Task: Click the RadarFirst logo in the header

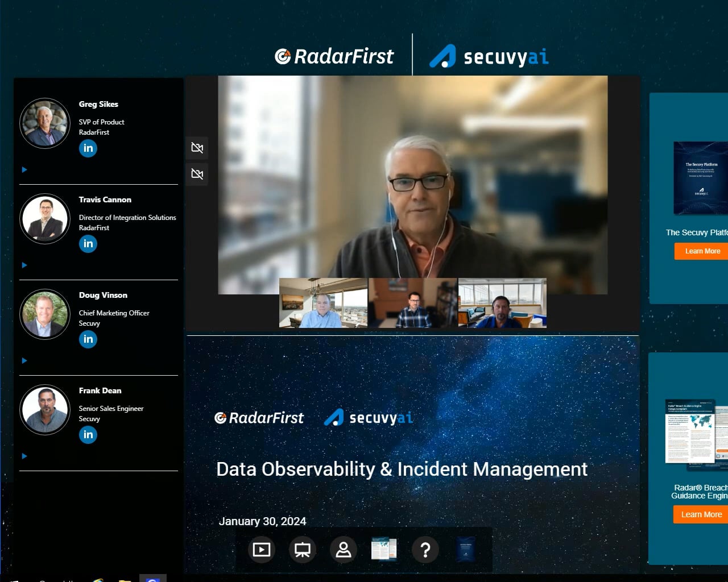Action: point(334,56)
